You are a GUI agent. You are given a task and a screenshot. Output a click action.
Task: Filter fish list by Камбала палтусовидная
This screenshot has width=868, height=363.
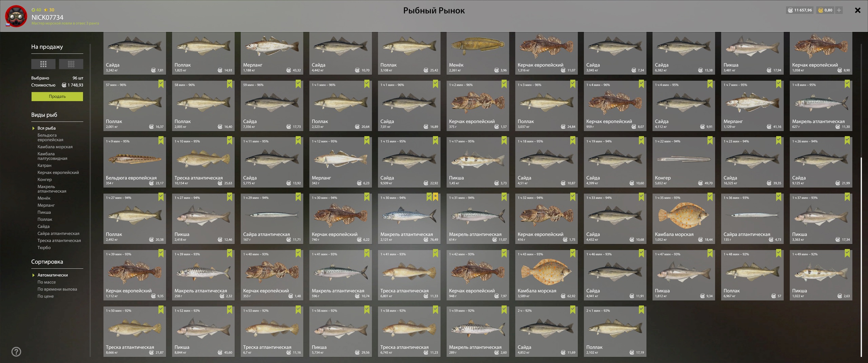tap(52, 156)
